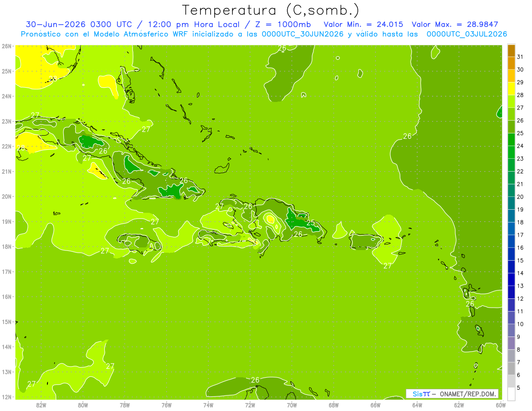Click legend value 29
Image resolution: width=532 pixels, height=411 pixels.
click(x=520, y=82)
